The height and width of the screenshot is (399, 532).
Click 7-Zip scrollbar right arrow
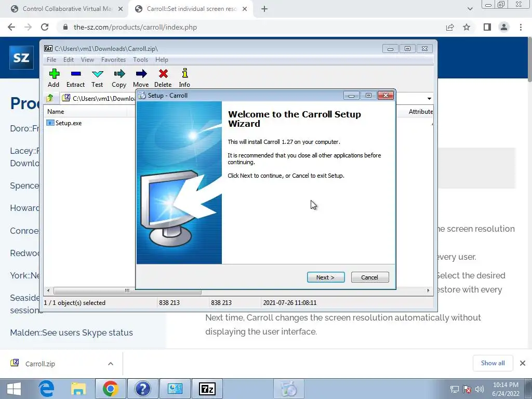428,290
